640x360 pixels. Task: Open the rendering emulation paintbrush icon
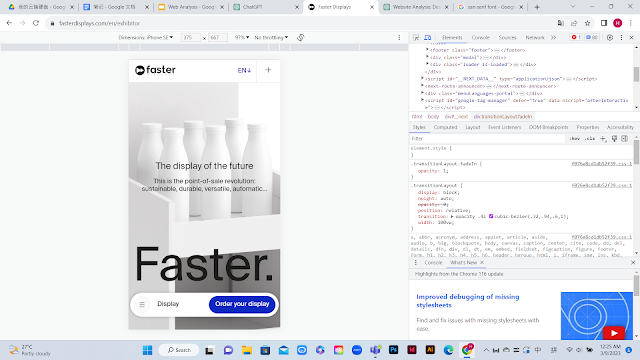(614, 139)
